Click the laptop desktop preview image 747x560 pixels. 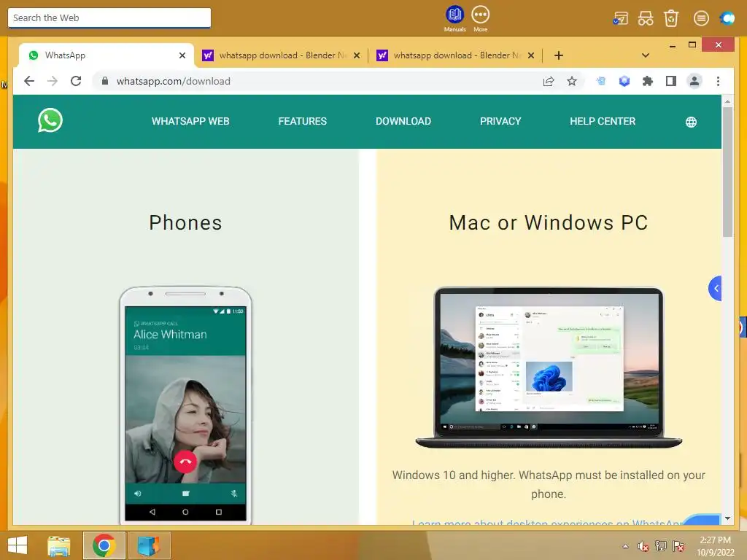549,367
